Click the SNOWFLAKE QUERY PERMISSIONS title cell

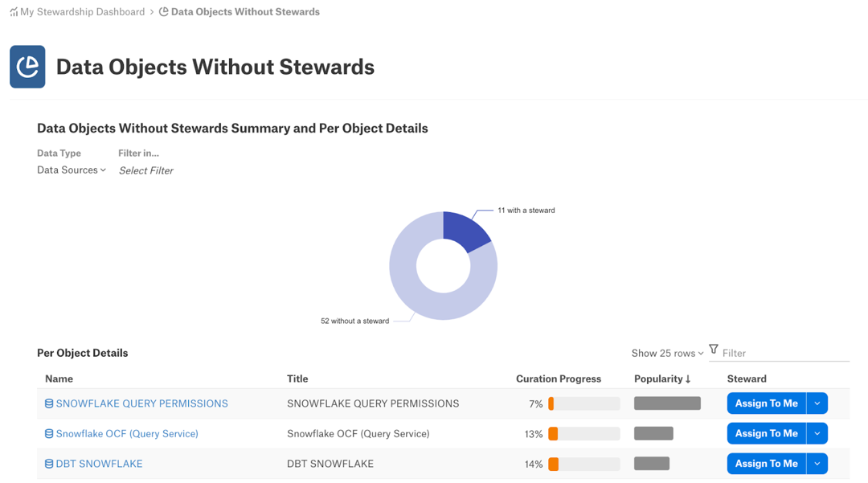pos(373,404)
